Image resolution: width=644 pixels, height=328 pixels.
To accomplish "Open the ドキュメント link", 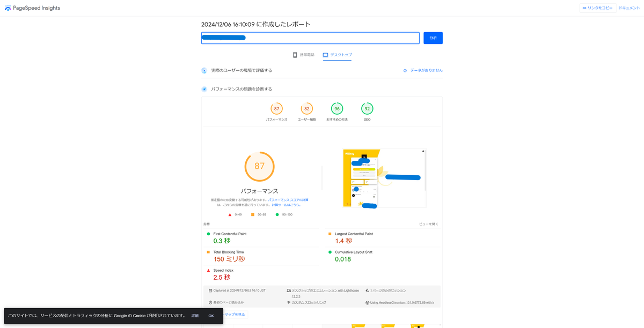I will click(629, 8).
